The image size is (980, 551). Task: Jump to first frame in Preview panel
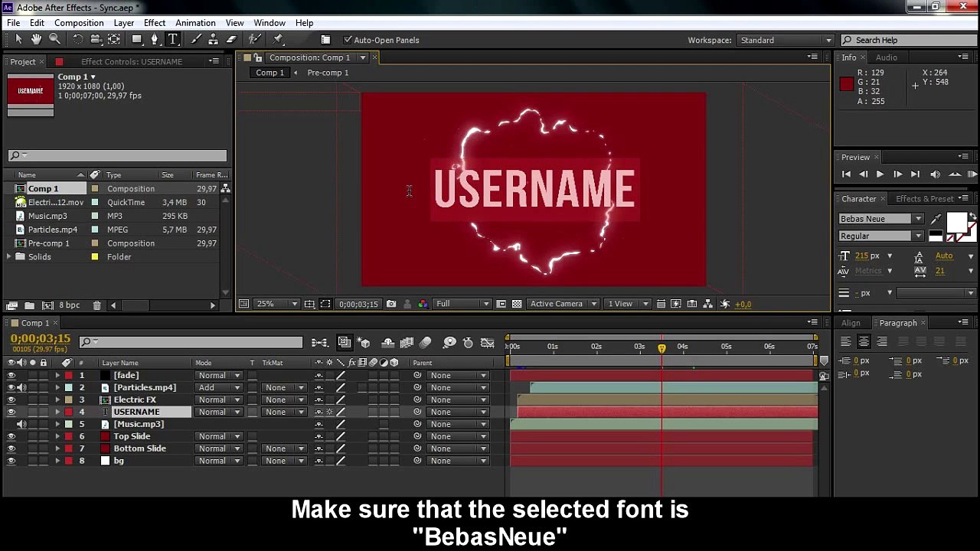846,174
